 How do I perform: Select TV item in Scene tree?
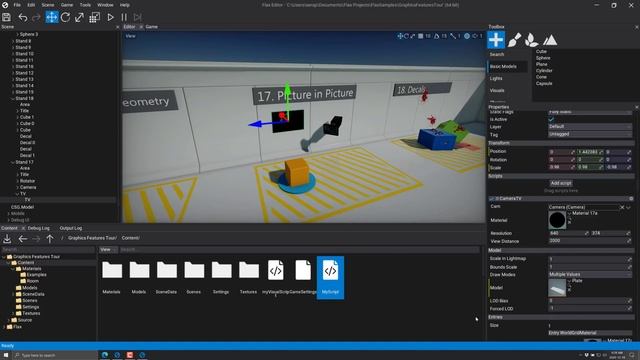click(27, 200)
